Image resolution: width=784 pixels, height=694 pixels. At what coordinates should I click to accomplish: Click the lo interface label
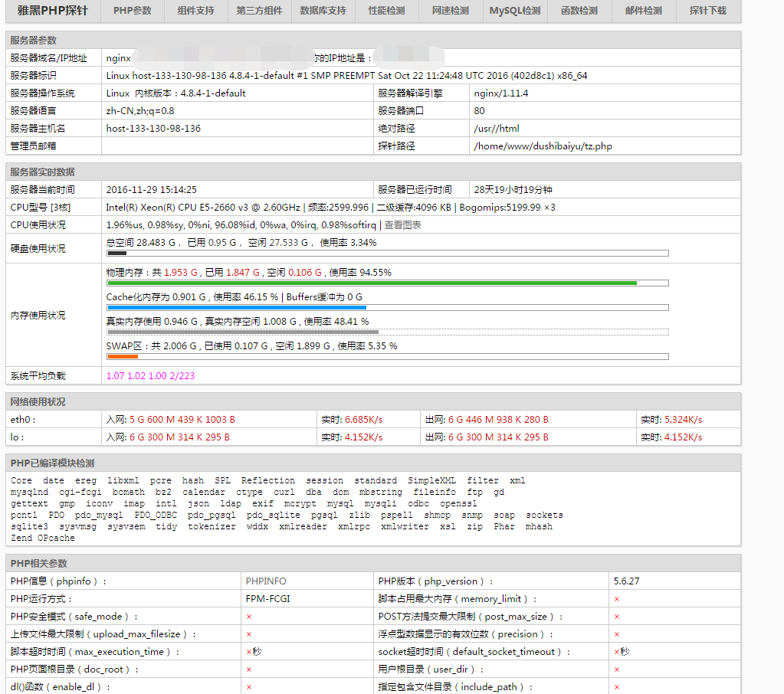(17, 437)
